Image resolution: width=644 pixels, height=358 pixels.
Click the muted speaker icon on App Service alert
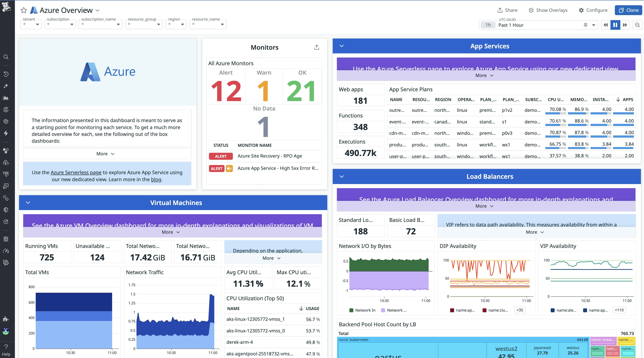click(229, 168)
